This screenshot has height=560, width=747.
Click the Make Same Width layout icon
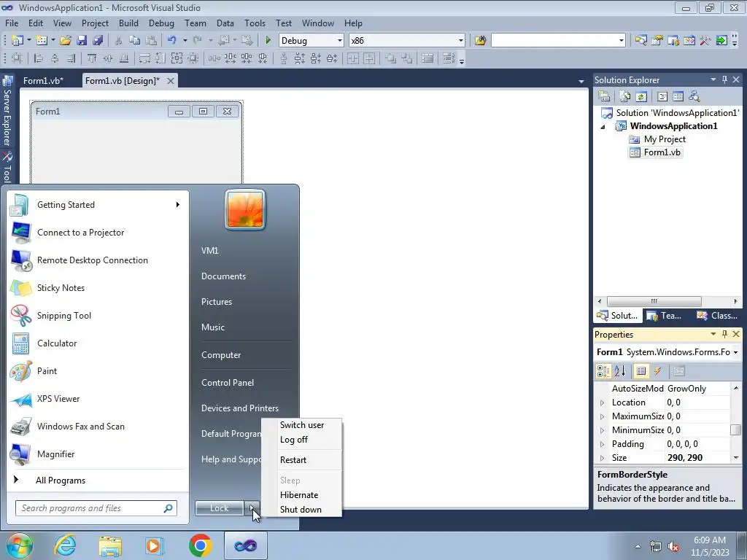[x=145, y=58]
